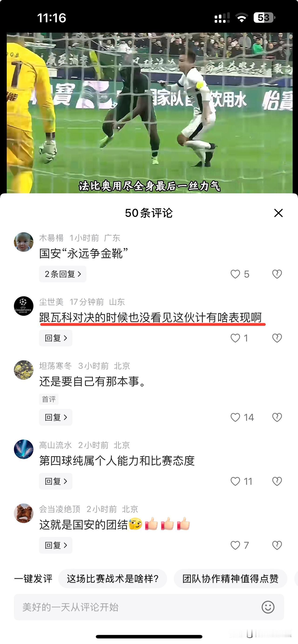Viewport: 298px width, 644px height.
Task: Dislike 会当凌绝顶's comment
Action: 277,545
